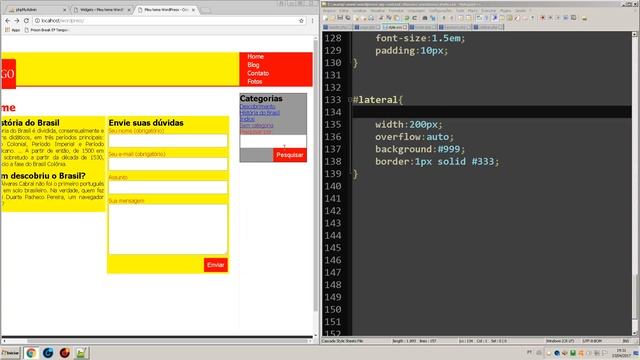
Task: Open the Fotos menu link
Action: [255, 81]
